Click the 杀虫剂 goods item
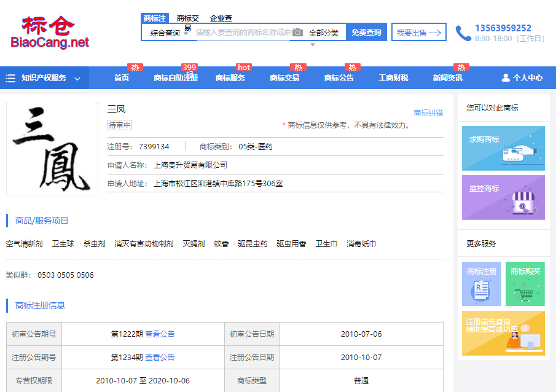 point(95,244)
